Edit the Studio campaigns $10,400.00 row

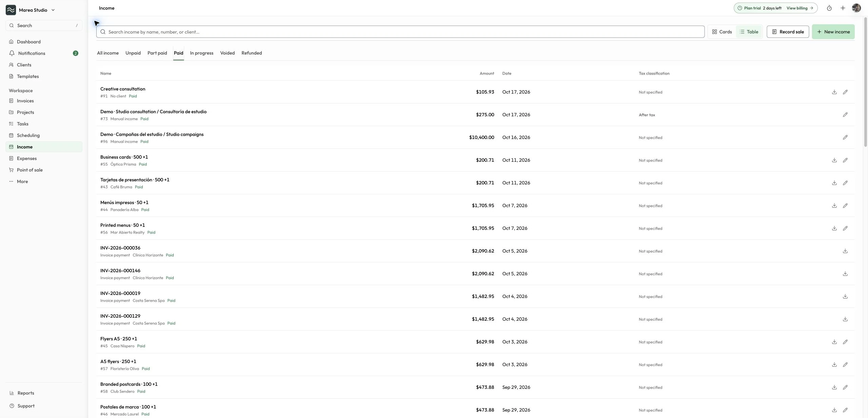pyautogui.click(x=845, y=137)
